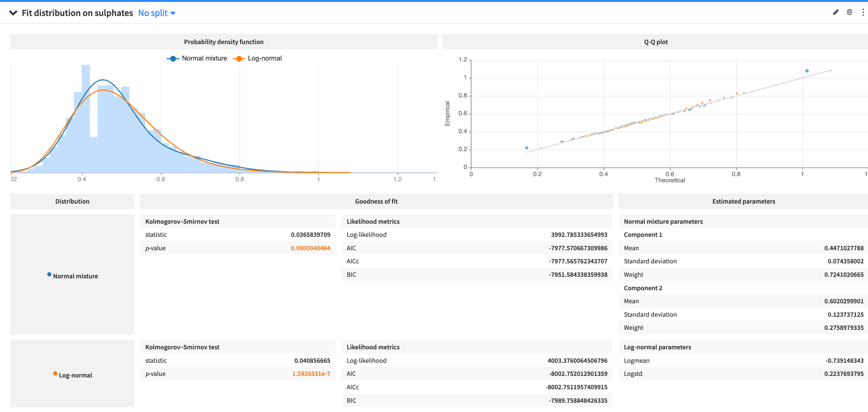Click the Component 2 subheading
This screenshot has width=868, height=412.
click(x=643, y=288)
